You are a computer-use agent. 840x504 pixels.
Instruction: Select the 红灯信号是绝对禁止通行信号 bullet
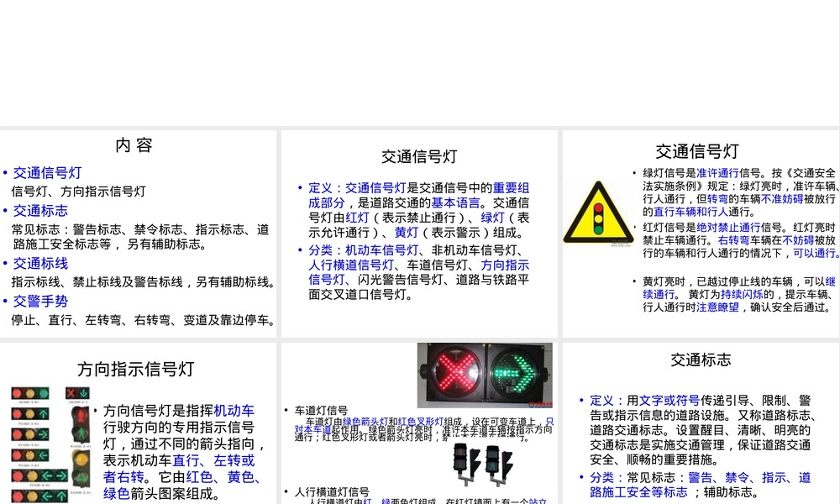740,240
